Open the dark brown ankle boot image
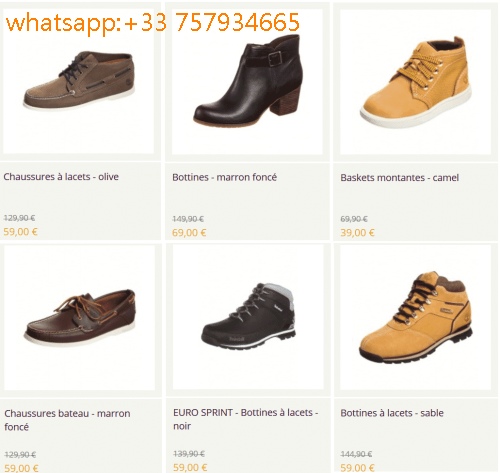The height and width of the screenshot is (473, 500). [247, 82]
